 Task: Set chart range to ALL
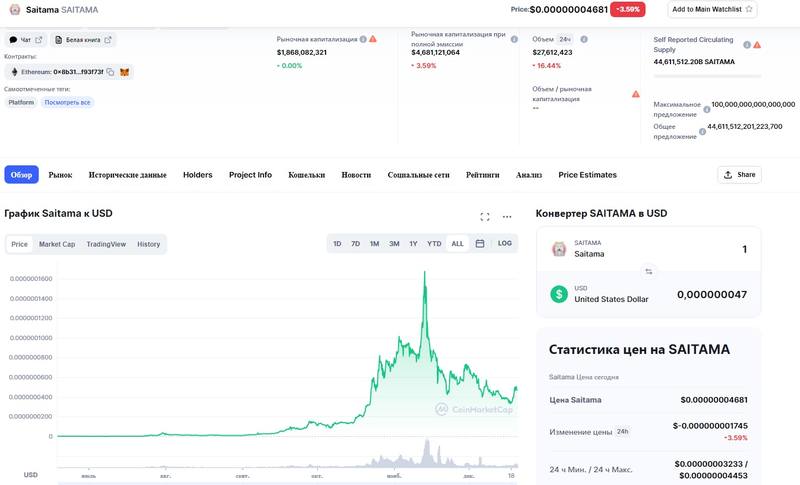[x=458, y=244]
